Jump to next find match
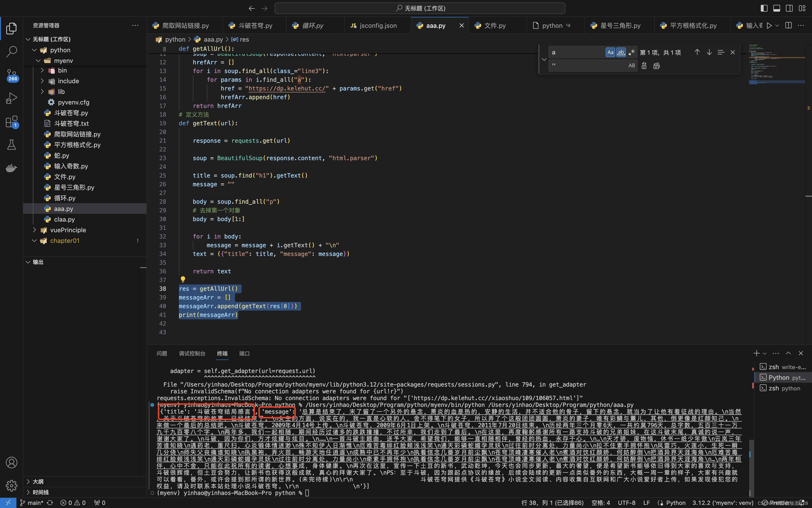Viewport: 812px width, 508px height. point(709,52)
